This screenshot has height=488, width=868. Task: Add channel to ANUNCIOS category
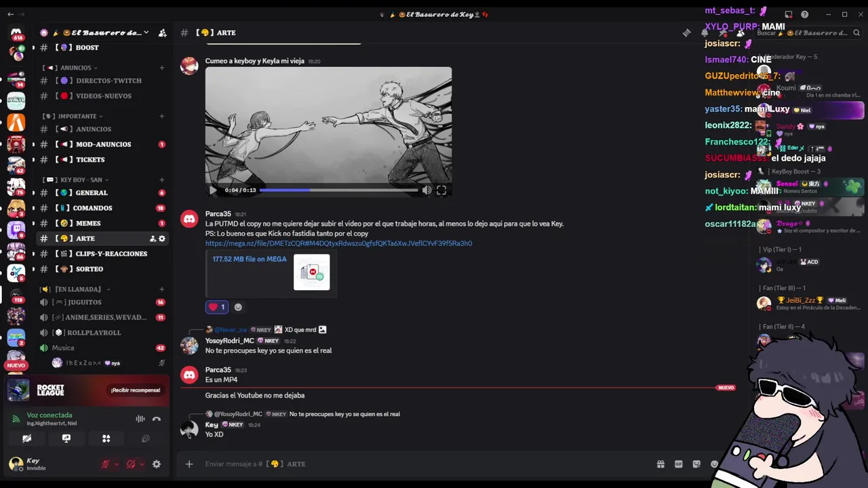(x=161, y=68)
